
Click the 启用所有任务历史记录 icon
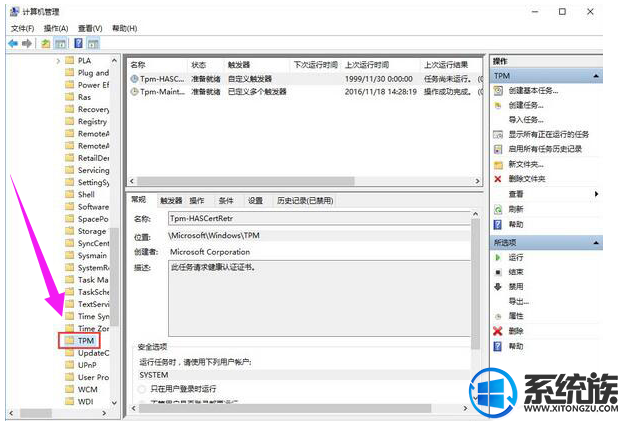pos(498,149)
